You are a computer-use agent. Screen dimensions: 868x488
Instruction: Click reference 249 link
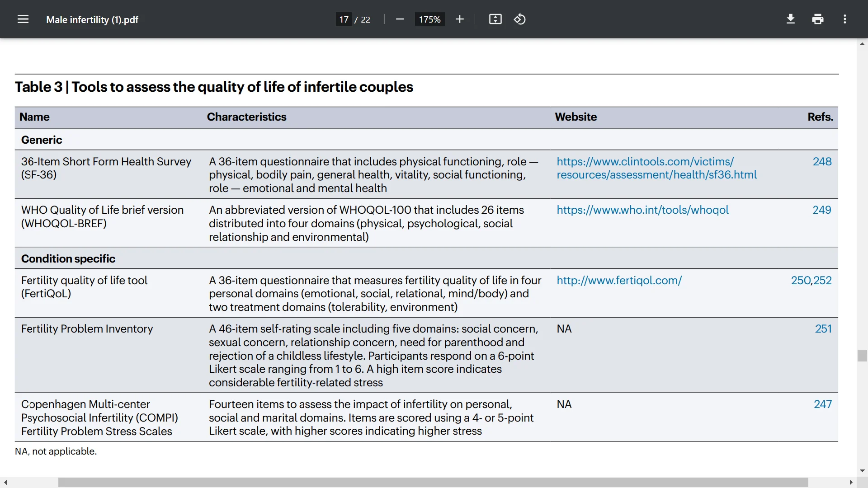821,210
